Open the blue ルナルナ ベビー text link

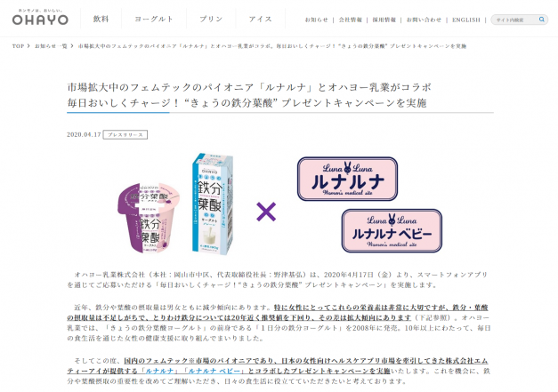(x=214, y=371)
